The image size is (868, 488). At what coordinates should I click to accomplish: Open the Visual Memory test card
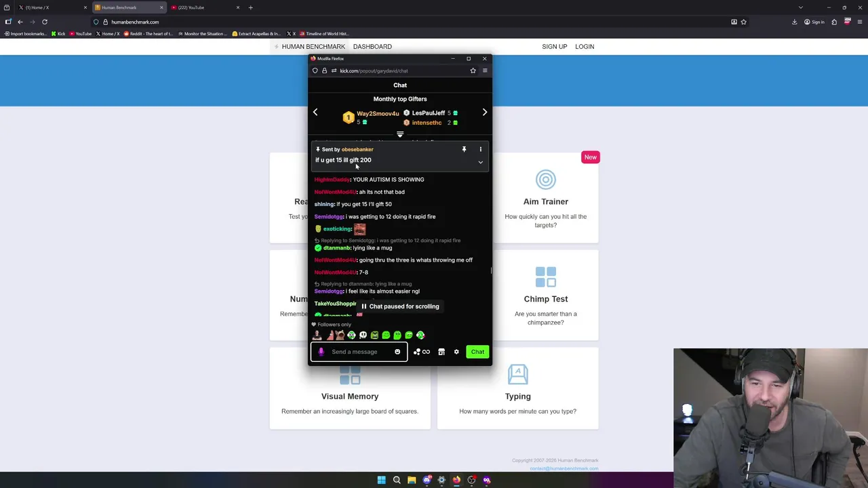point(350,388)
